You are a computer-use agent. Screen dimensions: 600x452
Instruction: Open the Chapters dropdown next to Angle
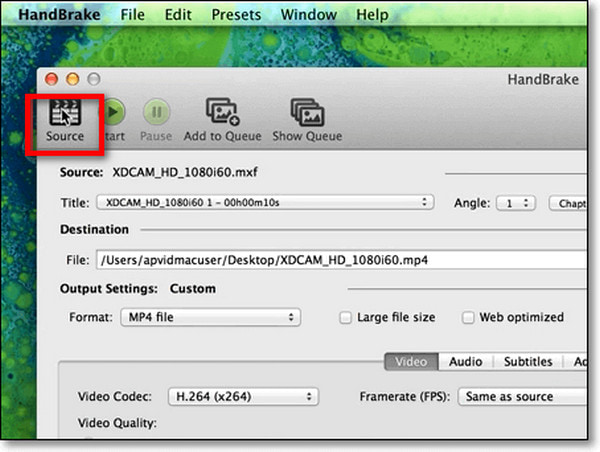point(568,203)
